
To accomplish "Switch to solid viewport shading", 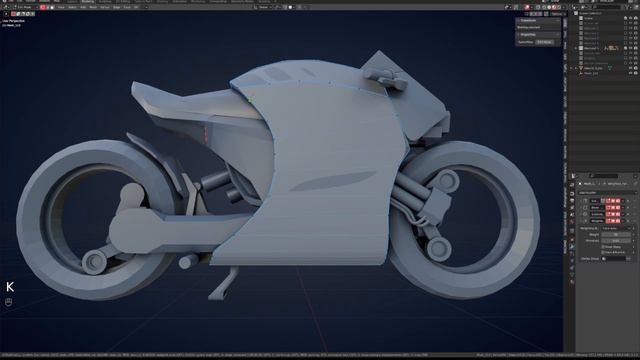I will point(549,7).
